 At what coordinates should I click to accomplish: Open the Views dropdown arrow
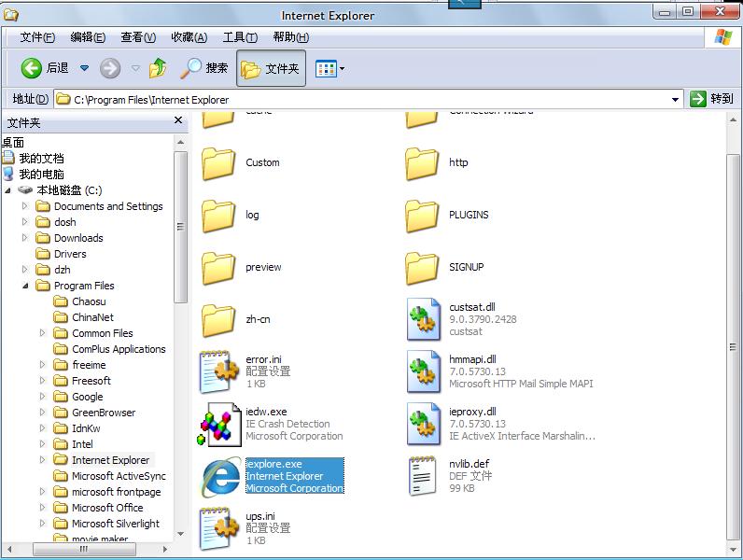343,69
